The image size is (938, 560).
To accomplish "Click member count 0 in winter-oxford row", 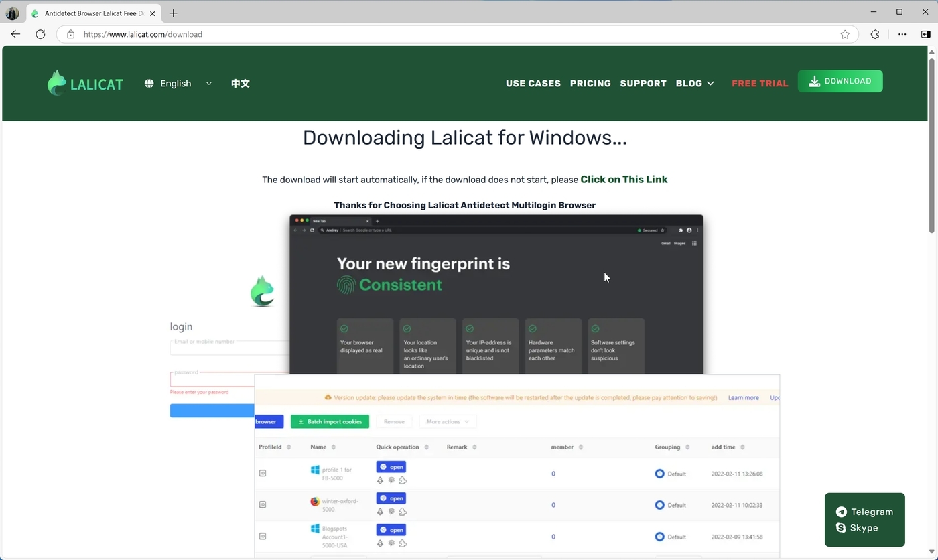I will click(x=553, y=505).
